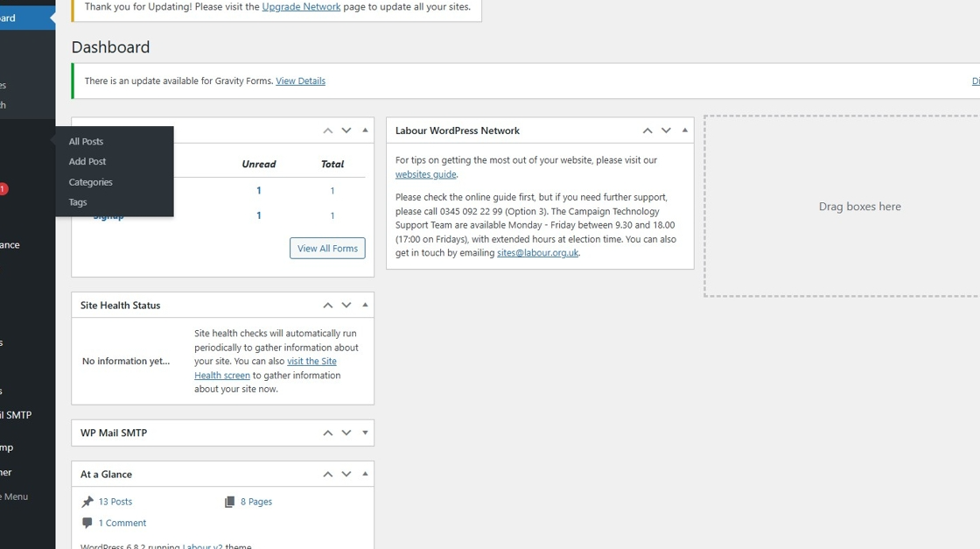This screenshot has height=549, width=980.
Task: Move WP Mail SMTP widget down
Action: (x=346, y=433)
